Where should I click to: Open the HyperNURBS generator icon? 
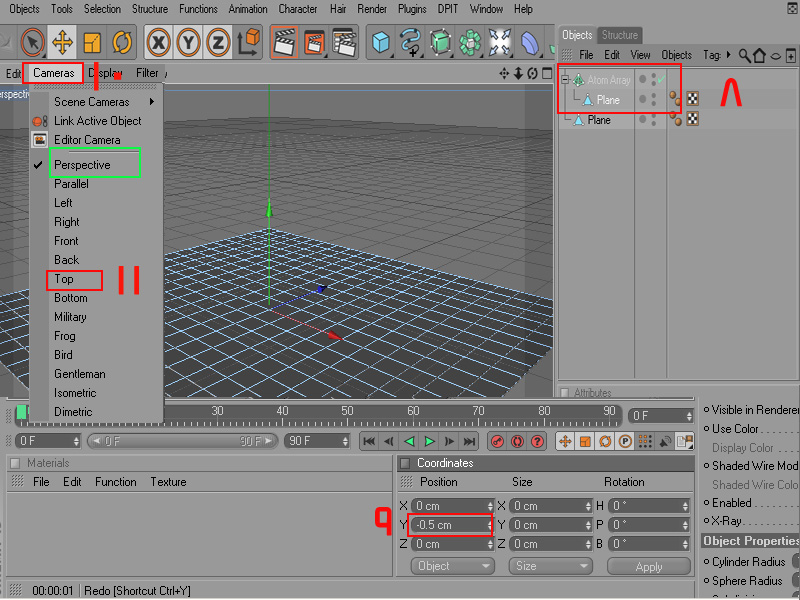[440, 42]
